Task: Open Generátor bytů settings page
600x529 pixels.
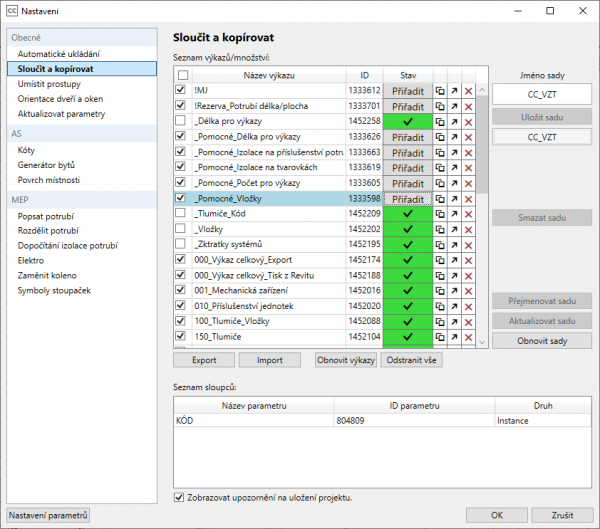Action: [46, 165]
